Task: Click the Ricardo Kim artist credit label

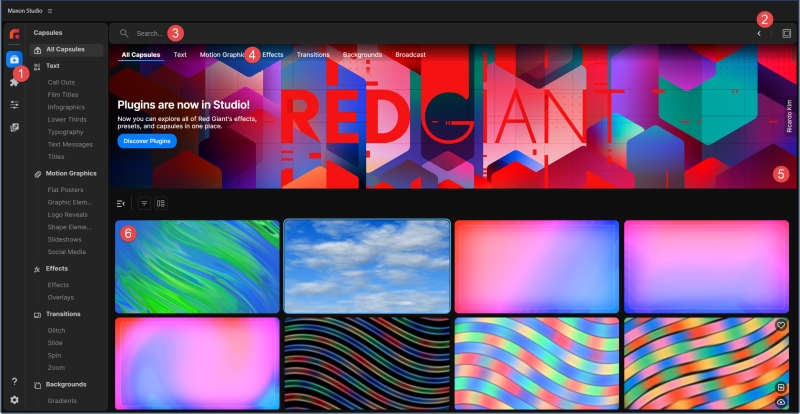Action: tap(789, 117)
